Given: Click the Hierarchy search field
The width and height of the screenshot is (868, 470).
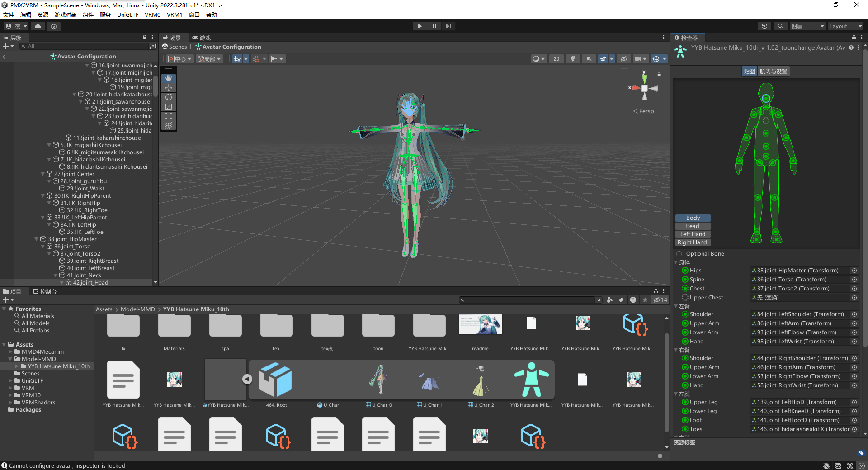Looking at the screenshot, I should click(x=84, y=46).
